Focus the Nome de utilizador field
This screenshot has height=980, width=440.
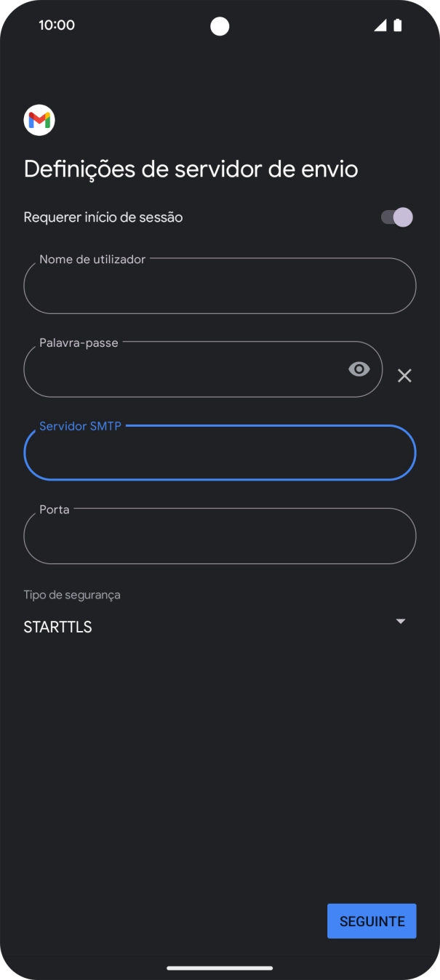[x=220, y=286]
